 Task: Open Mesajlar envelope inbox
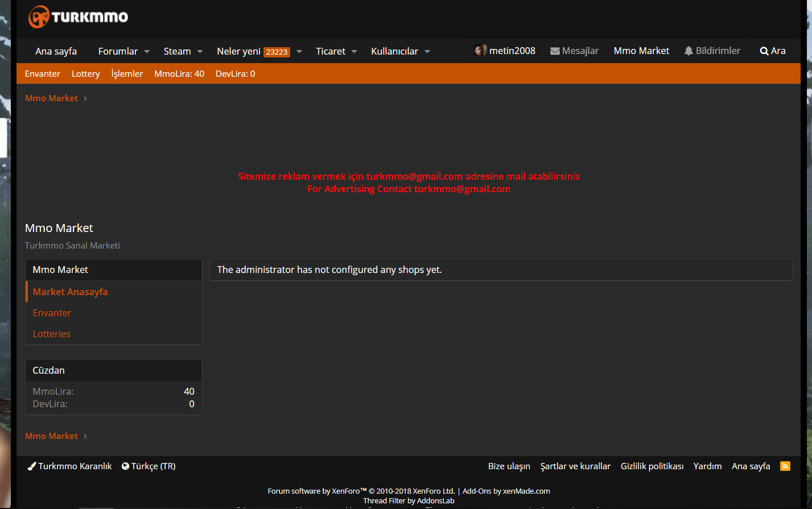[574, 51]
